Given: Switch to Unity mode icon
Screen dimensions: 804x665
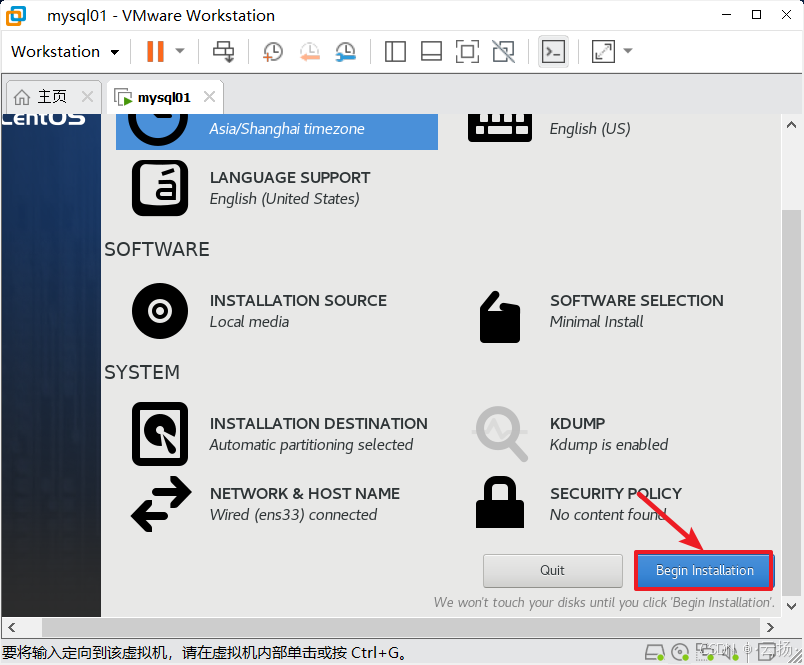Looking at the screenshot, I should pos(504,51).
